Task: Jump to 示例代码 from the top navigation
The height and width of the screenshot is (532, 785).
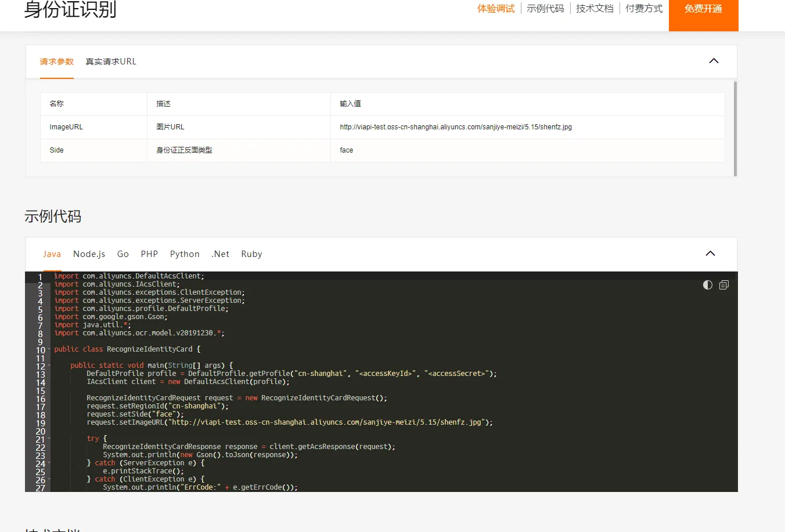Action: [545, 9]
